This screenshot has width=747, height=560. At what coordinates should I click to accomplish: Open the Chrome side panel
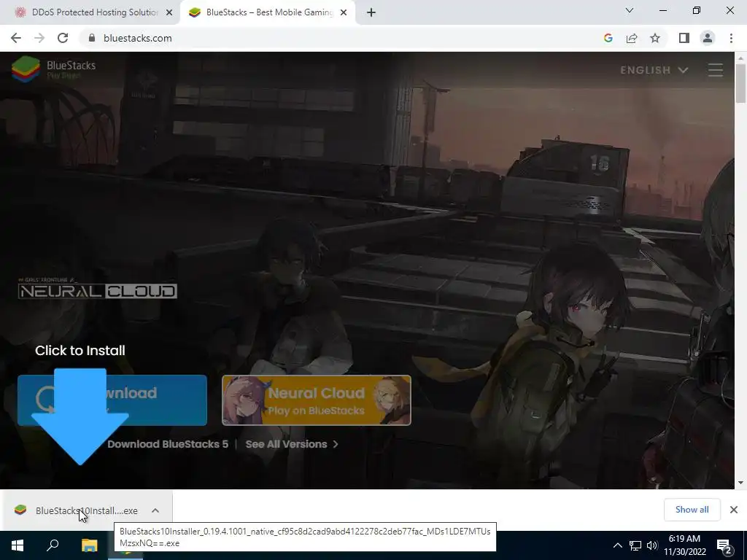(684, 38)
